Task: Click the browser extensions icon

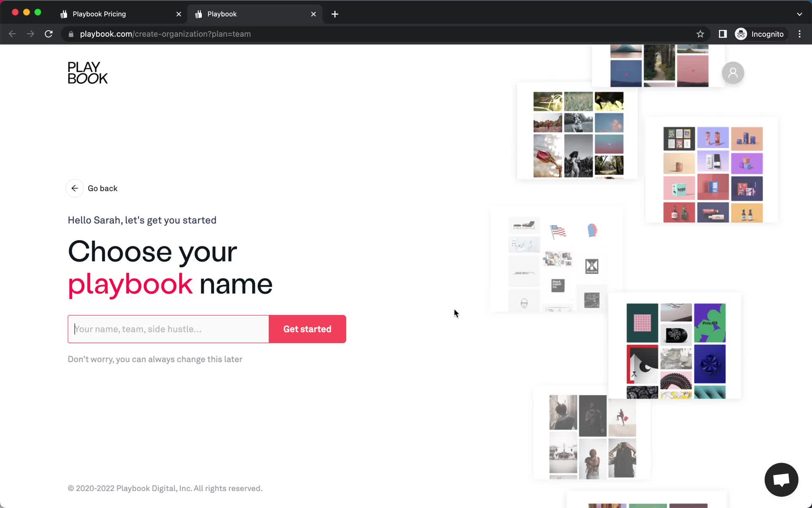Action: [723, 34]
